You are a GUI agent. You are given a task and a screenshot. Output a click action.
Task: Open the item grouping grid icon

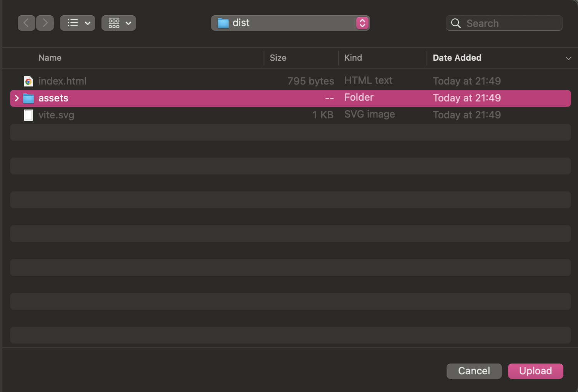[114, 23]
